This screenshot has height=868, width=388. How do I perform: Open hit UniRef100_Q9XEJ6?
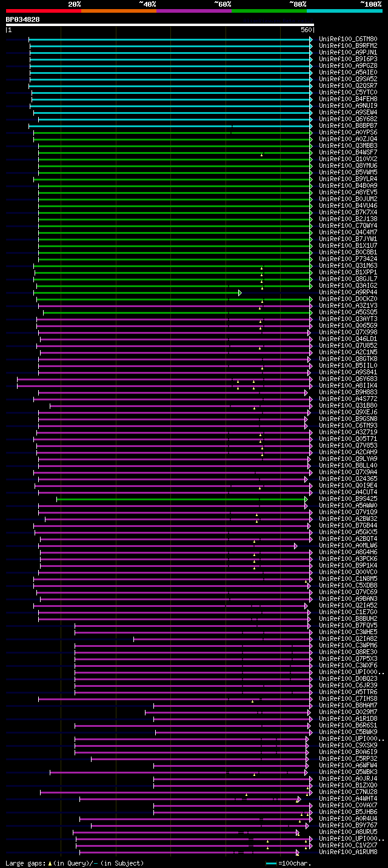pos(348,412)
